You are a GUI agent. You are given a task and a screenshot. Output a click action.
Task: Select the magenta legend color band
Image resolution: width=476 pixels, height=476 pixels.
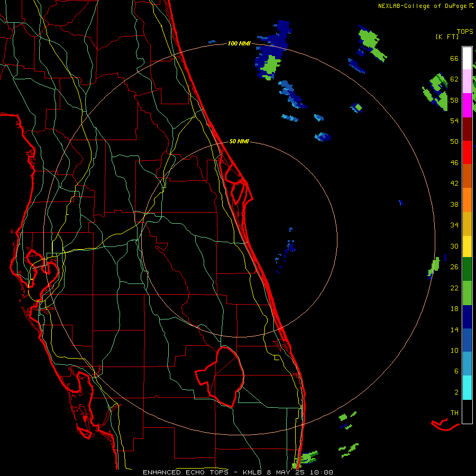click(x=467, y=105)
